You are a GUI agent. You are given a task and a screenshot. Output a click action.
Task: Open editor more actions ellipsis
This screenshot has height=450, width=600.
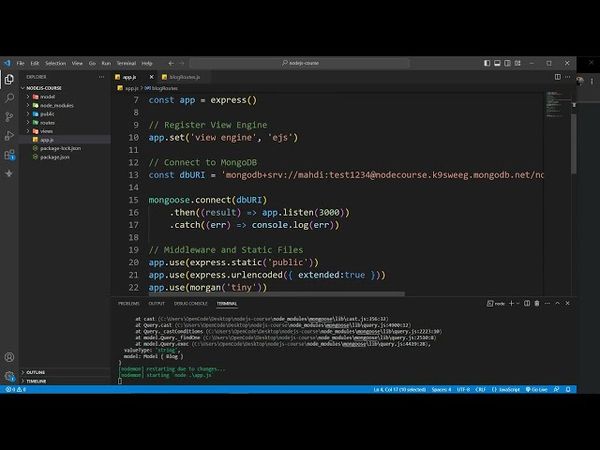[567, 77]
